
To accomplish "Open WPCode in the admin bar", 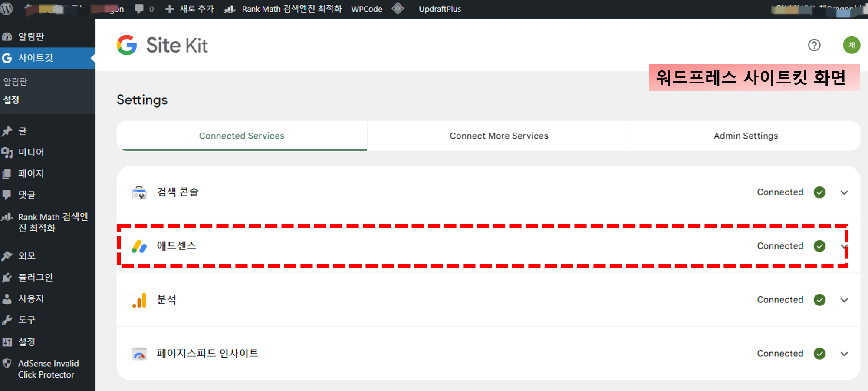I will point(367,9).
